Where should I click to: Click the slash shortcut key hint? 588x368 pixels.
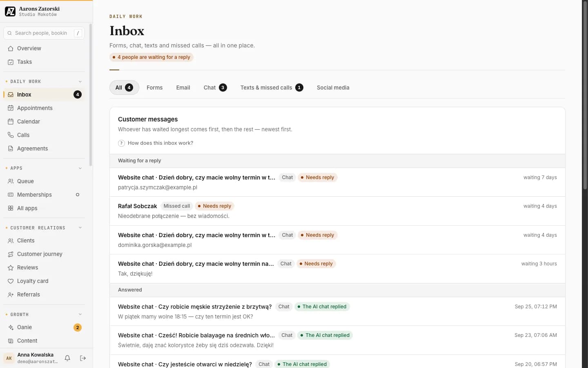[x=78, y=33]
